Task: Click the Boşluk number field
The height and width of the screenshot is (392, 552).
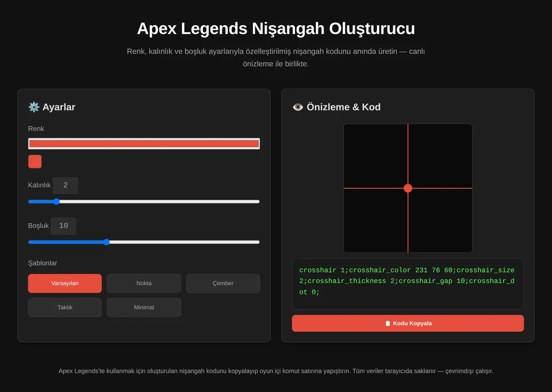Action: (63, 226)
